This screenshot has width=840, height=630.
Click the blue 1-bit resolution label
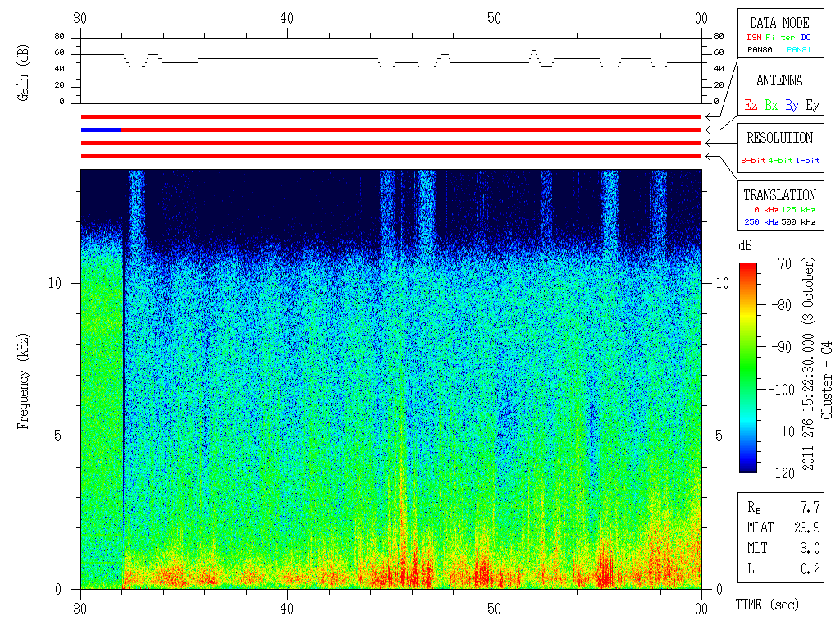point(807,160)
